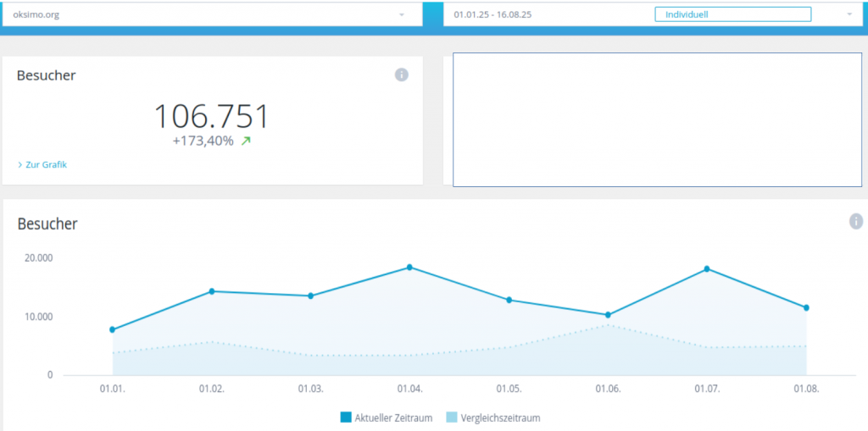Click the chevron beside Zur Grafik
The height and width of the screenshot is (431, 868).
pos(19,165)
